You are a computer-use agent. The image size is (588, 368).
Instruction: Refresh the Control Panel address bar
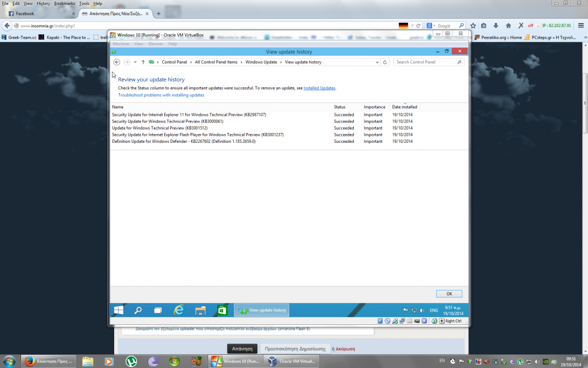point(385,62)
